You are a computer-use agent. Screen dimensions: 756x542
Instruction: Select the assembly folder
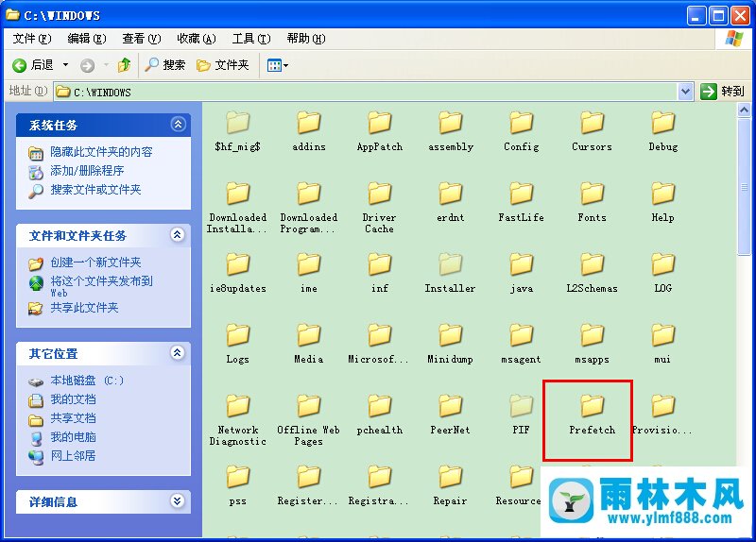451,131
